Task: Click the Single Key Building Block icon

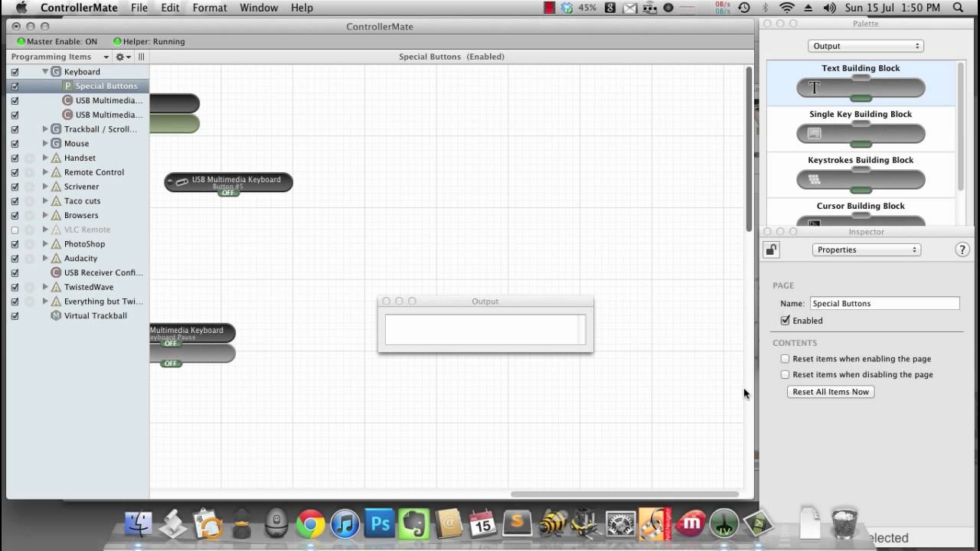Action: point(814,134)
